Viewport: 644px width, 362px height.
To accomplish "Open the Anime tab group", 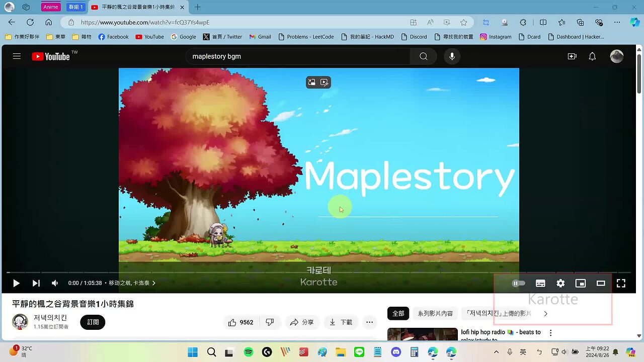I will 51,7.
